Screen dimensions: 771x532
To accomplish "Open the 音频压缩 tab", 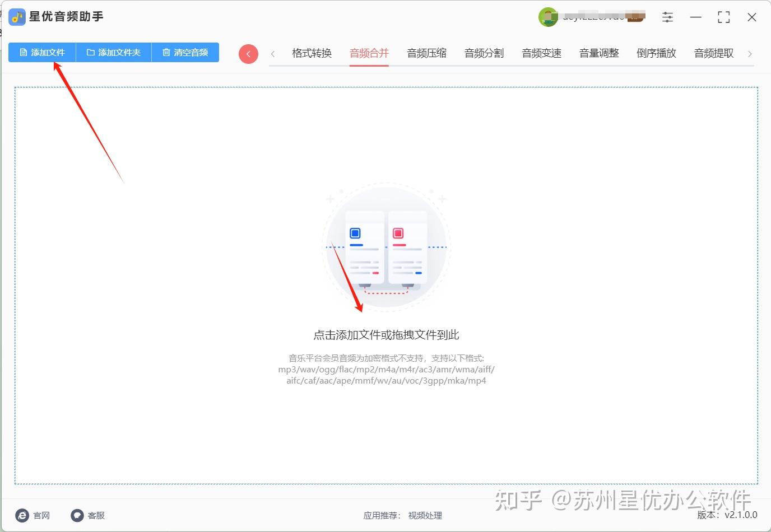I will pyautogui.click(x=426, y=53).
